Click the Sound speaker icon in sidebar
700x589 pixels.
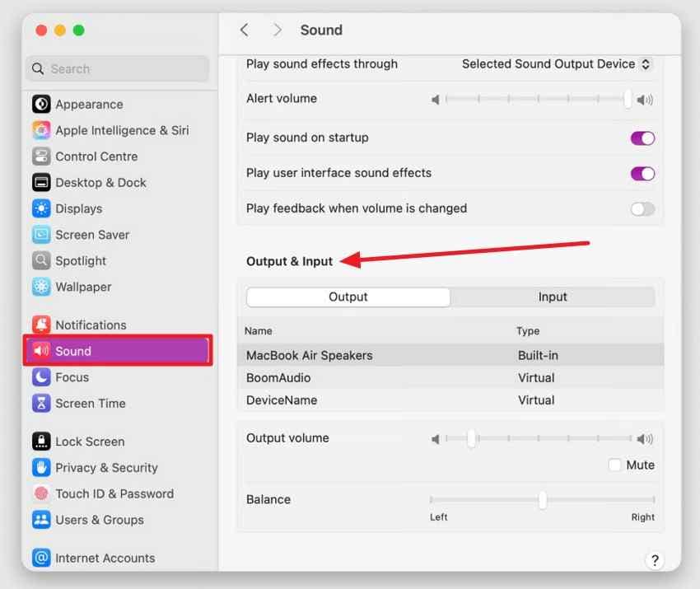[41, 351]
